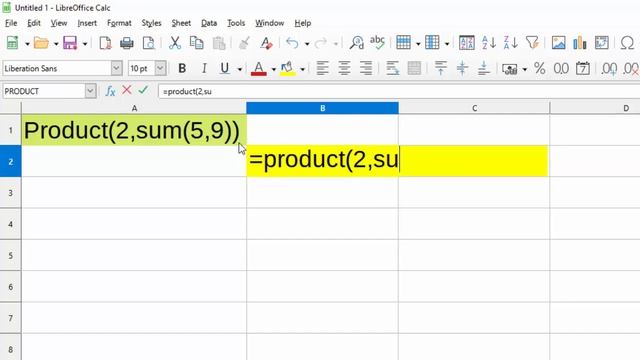Click the Print icon

pyautogui.click(x=127, y=43)
